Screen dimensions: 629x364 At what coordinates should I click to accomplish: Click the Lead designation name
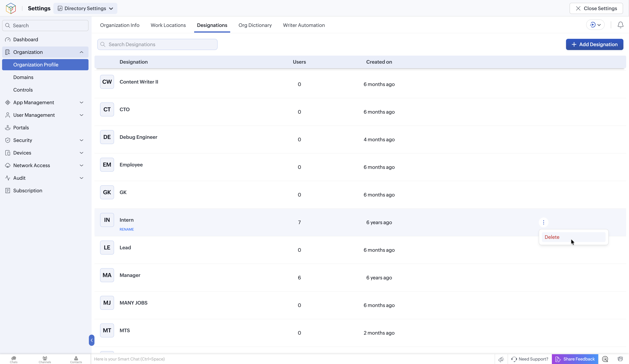click(x=125, y=248)
